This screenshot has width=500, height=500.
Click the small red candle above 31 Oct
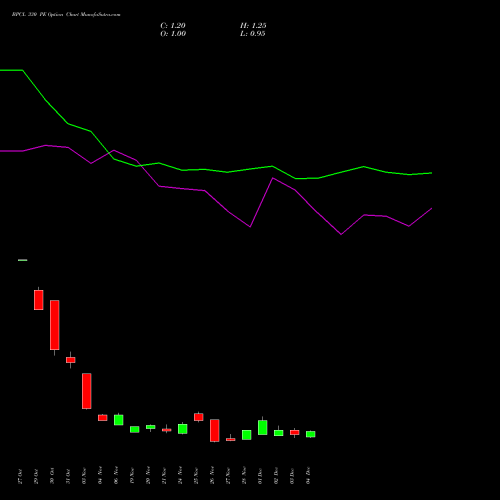coord(71,360)
